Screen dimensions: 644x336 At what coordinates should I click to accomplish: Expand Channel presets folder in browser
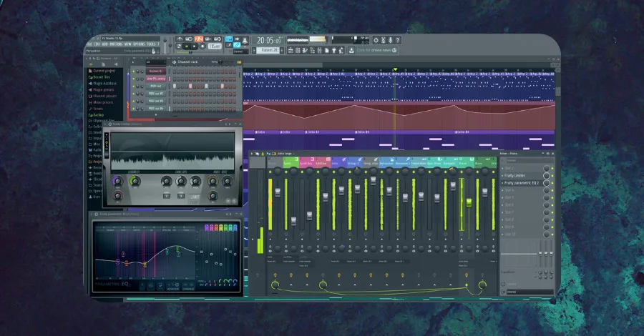coord(102,96)
